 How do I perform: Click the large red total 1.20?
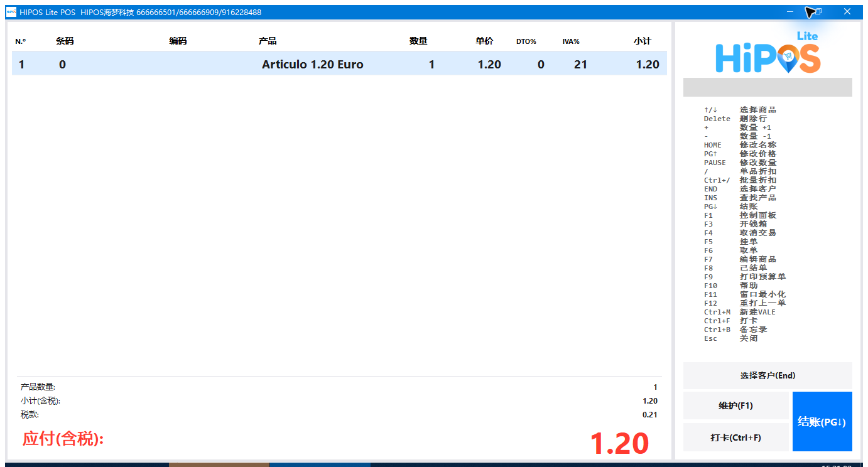click(x=619, y=444)
